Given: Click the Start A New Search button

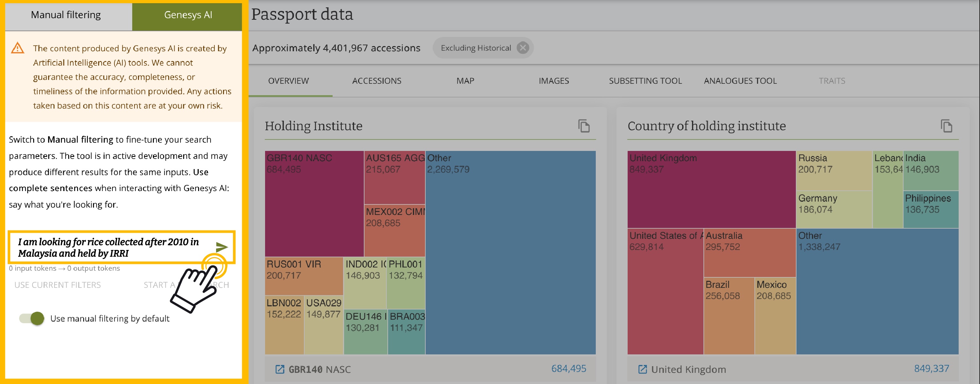Looking at the screenshot, I should coord(186,285).
